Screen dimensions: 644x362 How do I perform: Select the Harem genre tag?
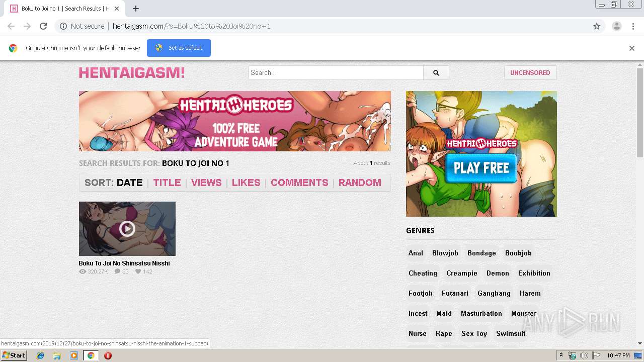(530, 293)
